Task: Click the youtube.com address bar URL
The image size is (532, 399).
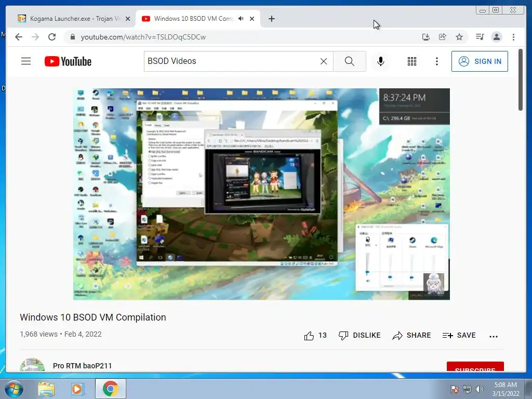Action: point(143,37)
